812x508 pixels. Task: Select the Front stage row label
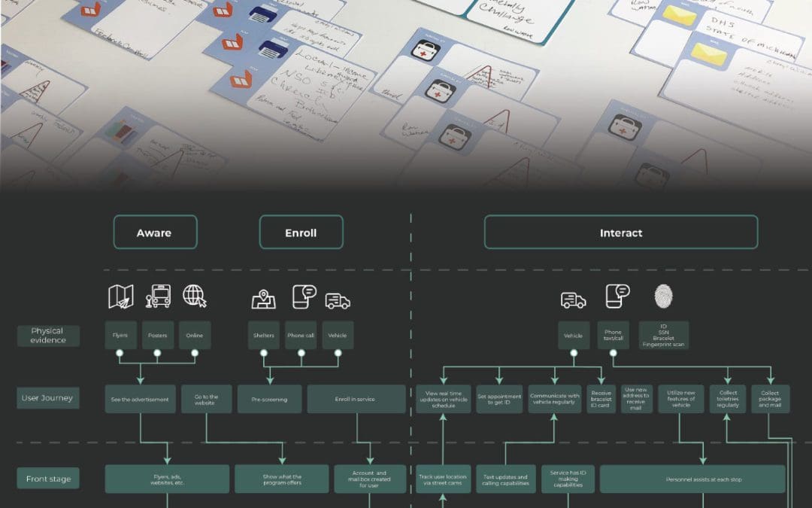coord(48,479)
